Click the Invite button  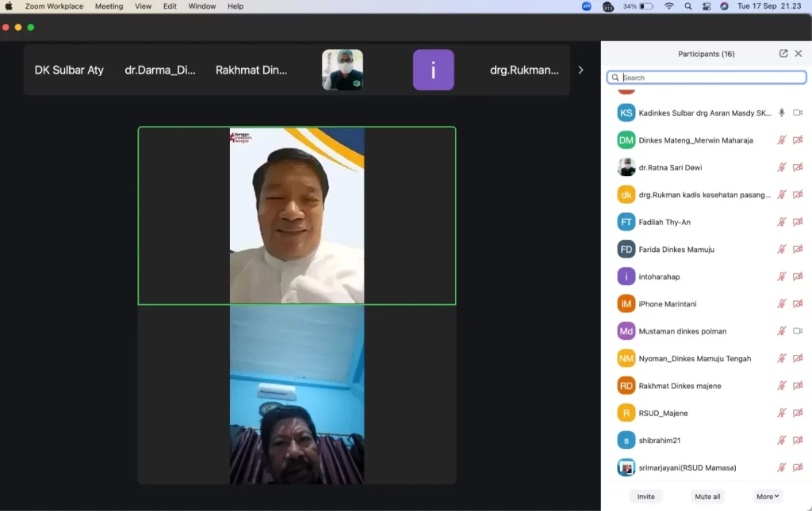(645, 497)
